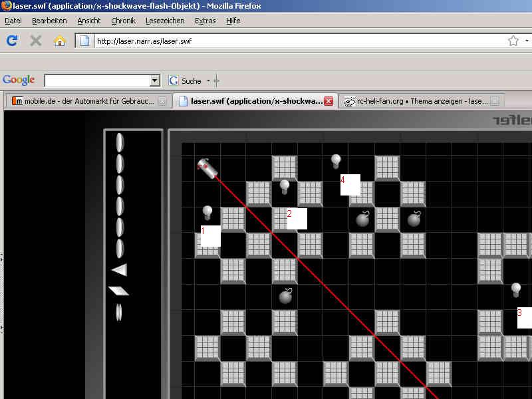The image size is (532, 399).
Task: Click the laser emitter on the game board
Action: click(x=207, y=168)
